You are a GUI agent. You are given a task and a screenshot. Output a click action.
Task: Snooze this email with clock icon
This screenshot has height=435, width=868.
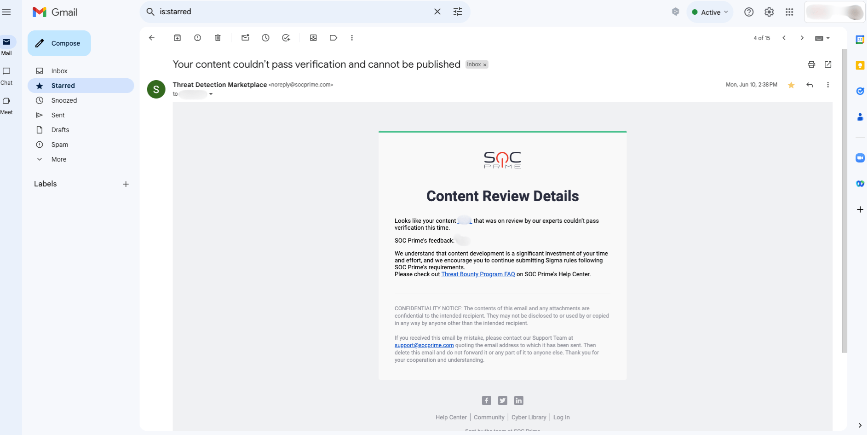(x=265, y=38)
